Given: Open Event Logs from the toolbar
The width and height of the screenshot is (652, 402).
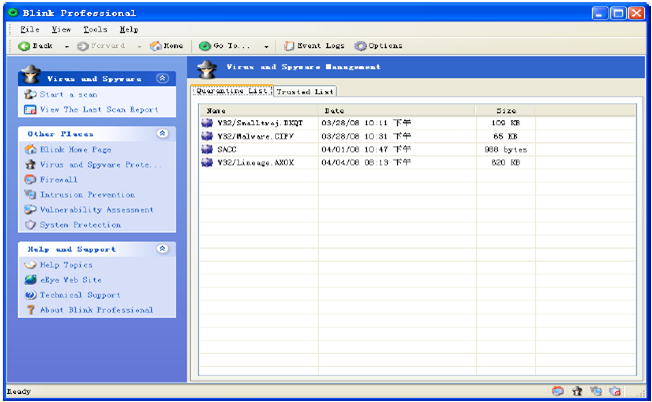Looking at the screenshot, I should coord(314,46).
